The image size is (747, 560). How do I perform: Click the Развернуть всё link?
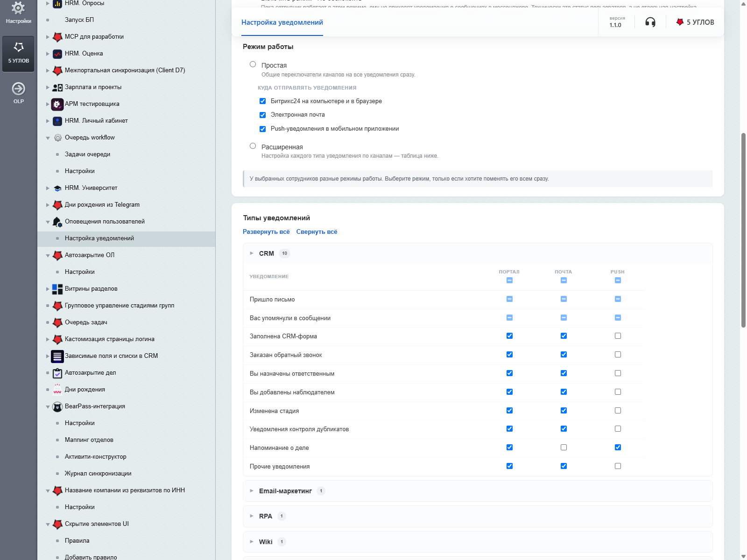(x=266, y=232)
